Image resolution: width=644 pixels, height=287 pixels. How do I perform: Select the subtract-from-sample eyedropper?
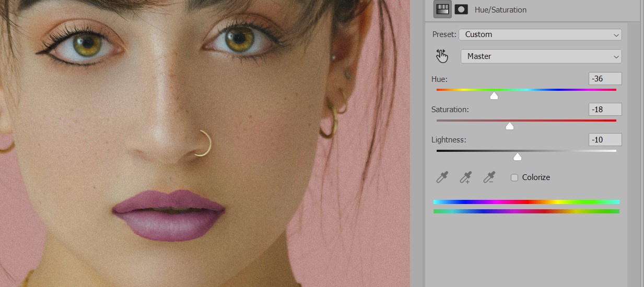489,177
